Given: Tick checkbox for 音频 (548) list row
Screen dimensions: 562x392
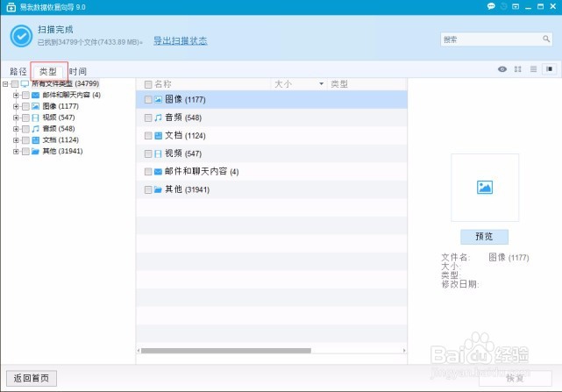Looking at the screenshot, I should 148,118.
